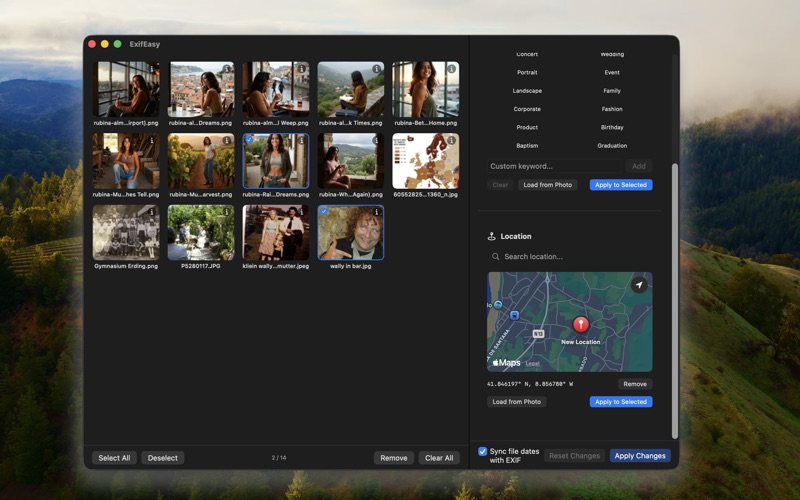Viewport: 800px width, 500px height.
Task: Open info for Gymnasium Erding.png
Action: pyautogui.click(x=152, y=212)
